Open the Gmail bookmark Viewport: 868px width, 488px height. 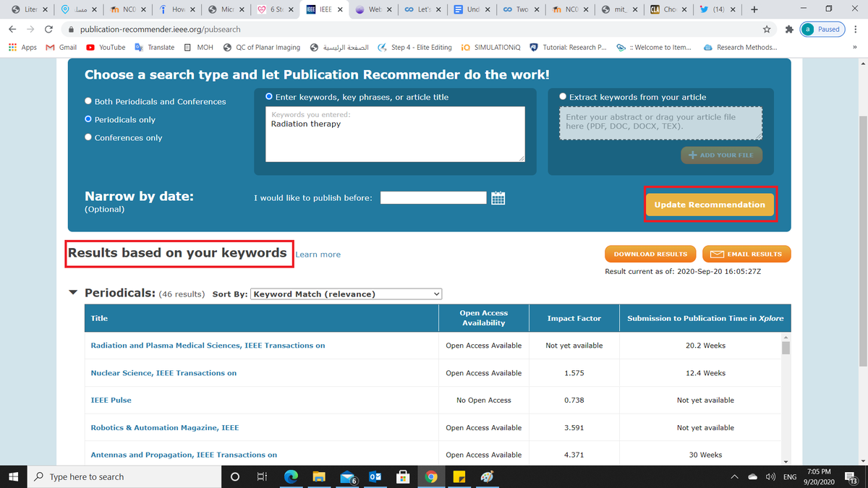tap(61, 47)
